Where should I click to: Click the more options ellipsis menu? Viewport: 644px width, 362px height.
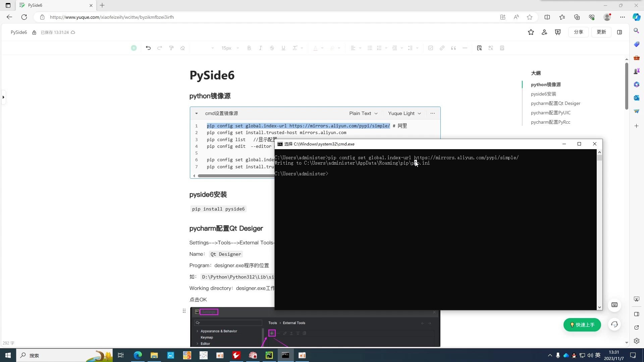433,114
